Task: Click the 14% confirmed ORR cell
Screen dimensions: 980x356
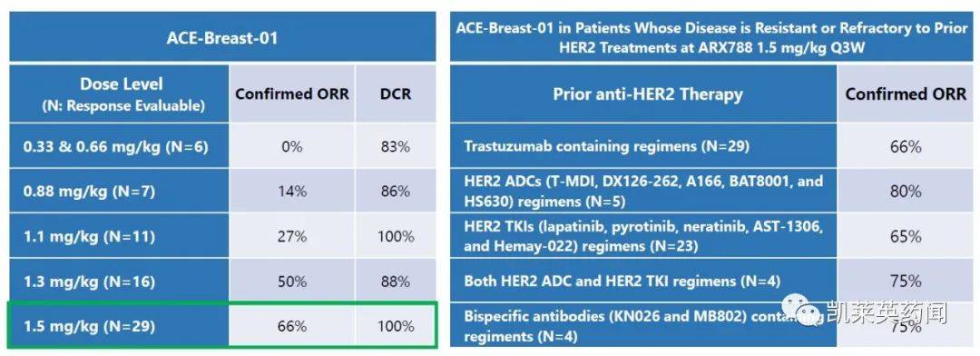Action: pyautogui.click(x=292, y=192)
